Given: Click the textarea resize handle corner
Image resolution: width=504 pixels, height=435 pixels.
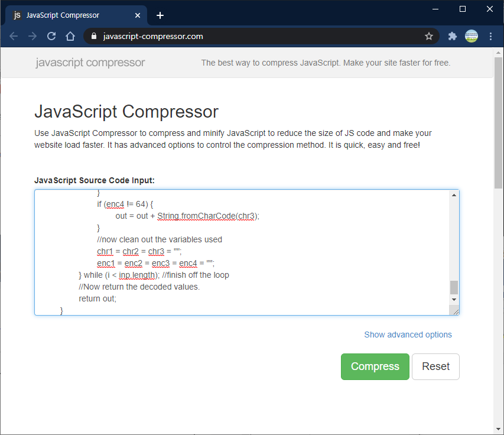Looking at the screenshot, I should 456,311.
